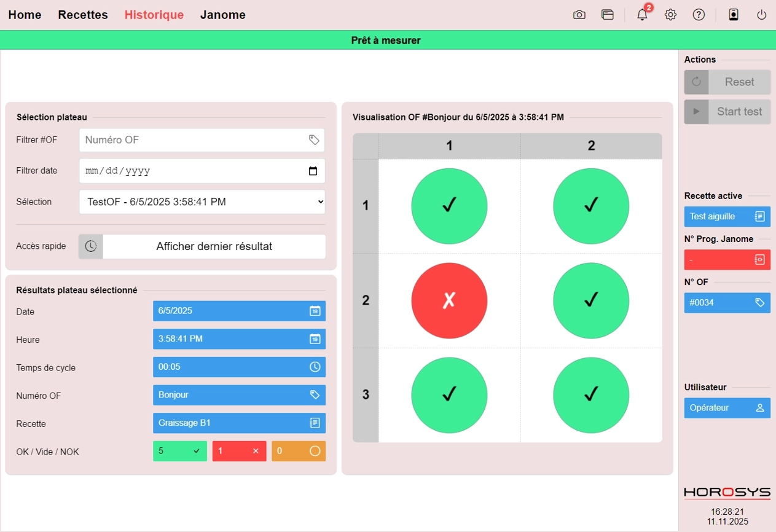
Task: Open settings gear icon
Action: coord(670,15)
